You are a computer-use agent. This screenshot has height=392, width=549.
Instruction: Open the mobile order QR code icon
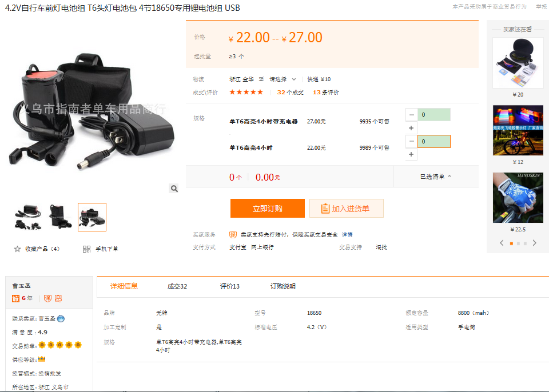click(x=87, y=249)
